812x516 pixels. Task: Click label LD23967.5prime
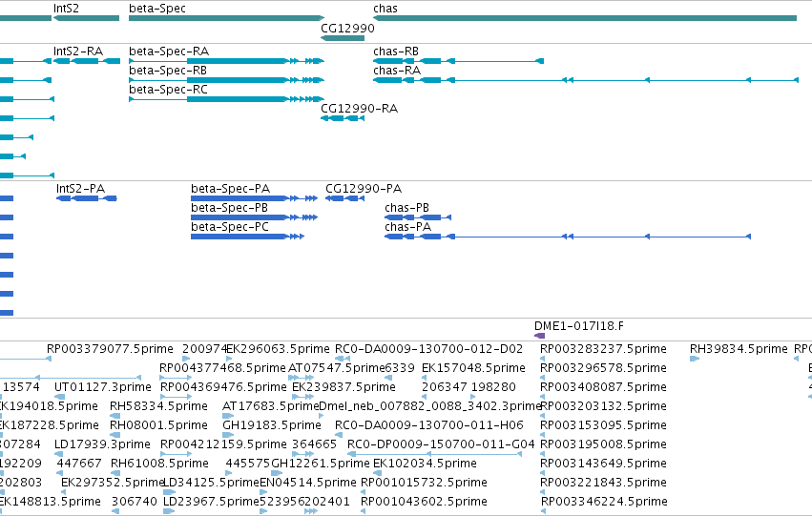pos(211,502)
